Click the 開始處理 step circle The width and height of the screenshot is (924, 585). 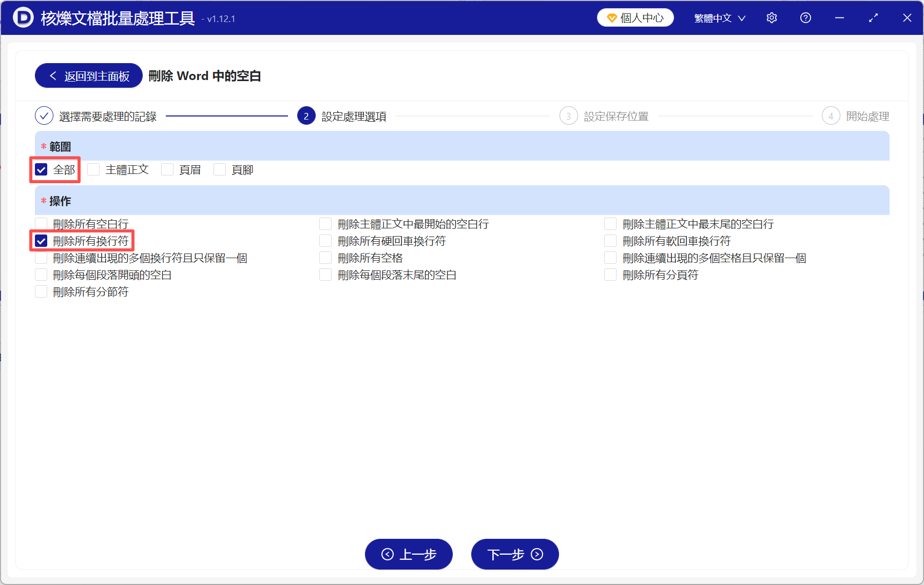pos(831,116)
